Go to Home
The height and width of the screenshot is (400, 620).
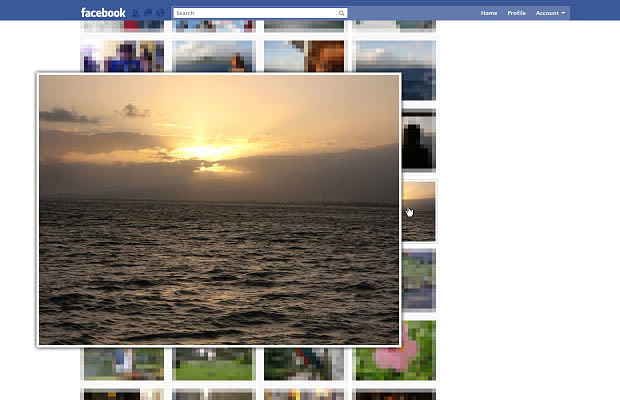pos(489,13)
